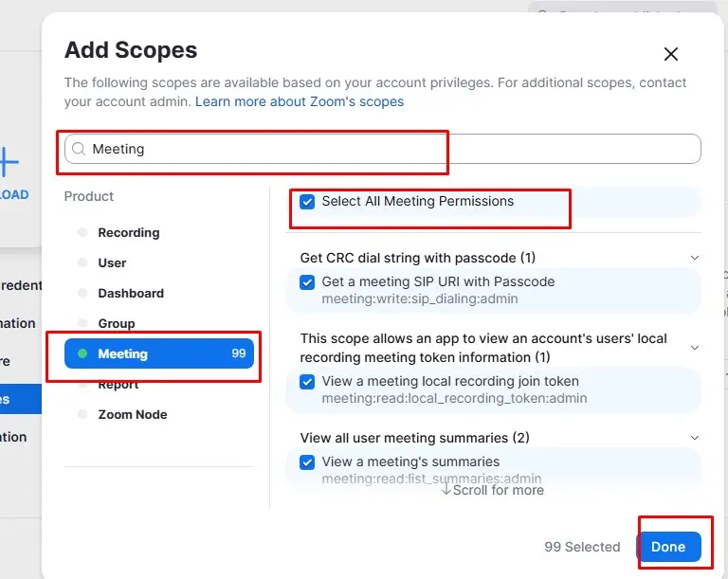
Task: Toggle the View a meeting's summaries checkbox
Action: point(307,462)
